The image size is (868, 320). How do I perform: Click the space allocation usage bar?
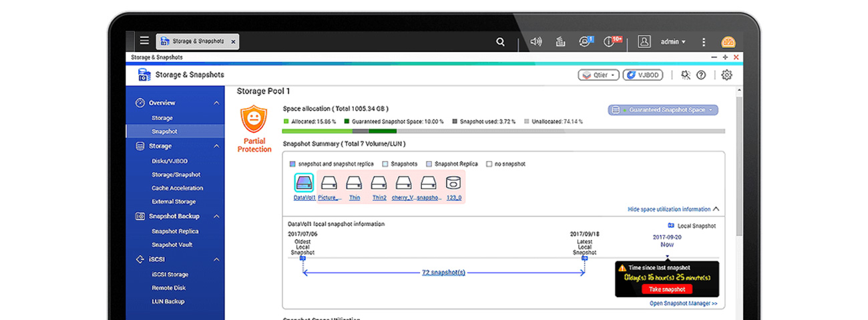(x=503, y=131)
